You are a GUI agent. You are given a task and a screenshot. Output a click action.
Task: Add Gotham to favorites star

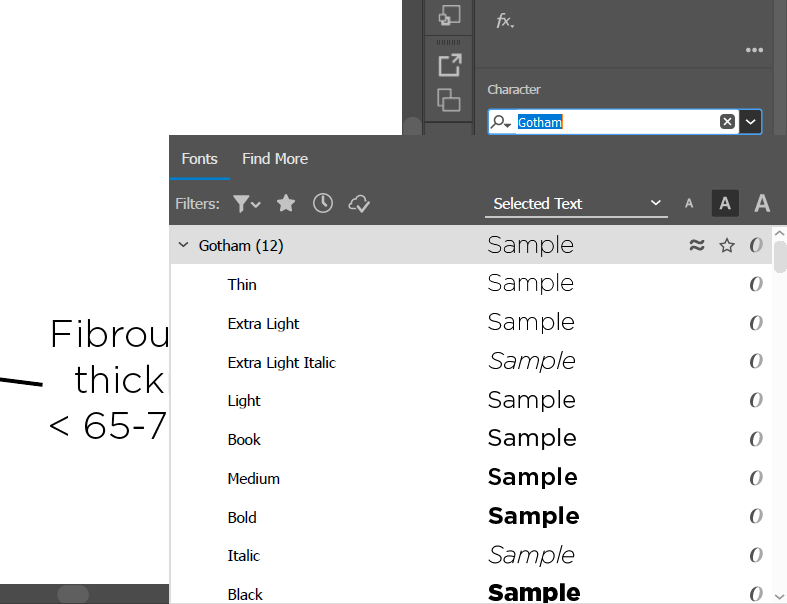click(727, 246)
